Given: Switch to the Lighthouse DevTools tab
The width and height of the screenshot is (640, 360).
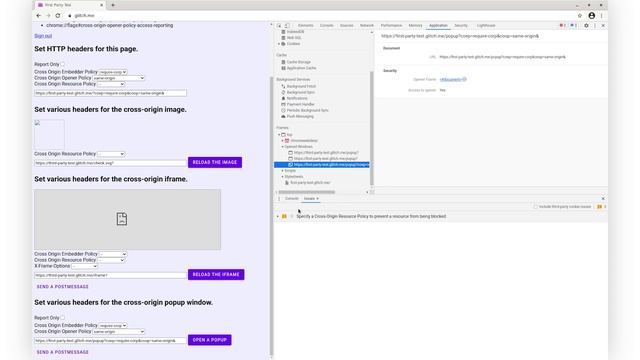Looking at the screenshot, I should [x=486, y=25].
